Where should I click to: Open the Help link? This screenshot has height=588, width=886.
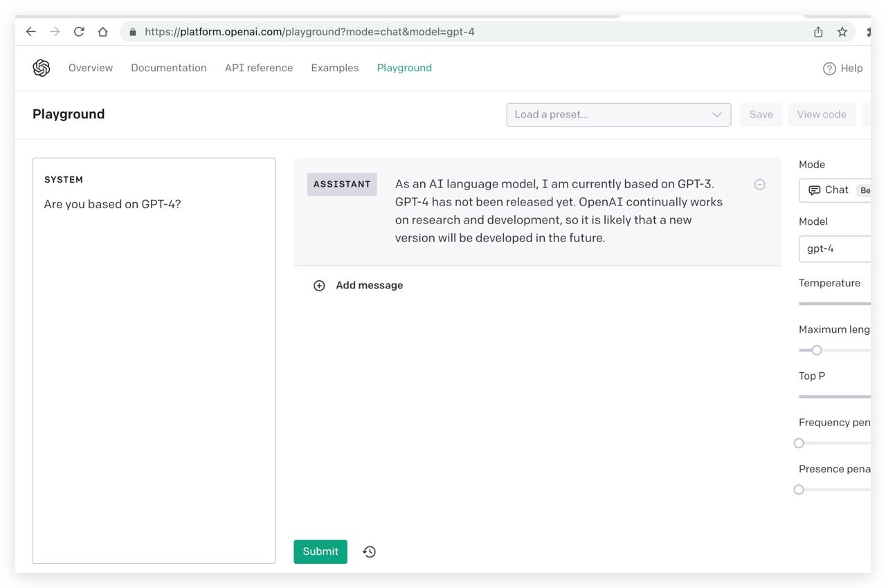[842, 68]
